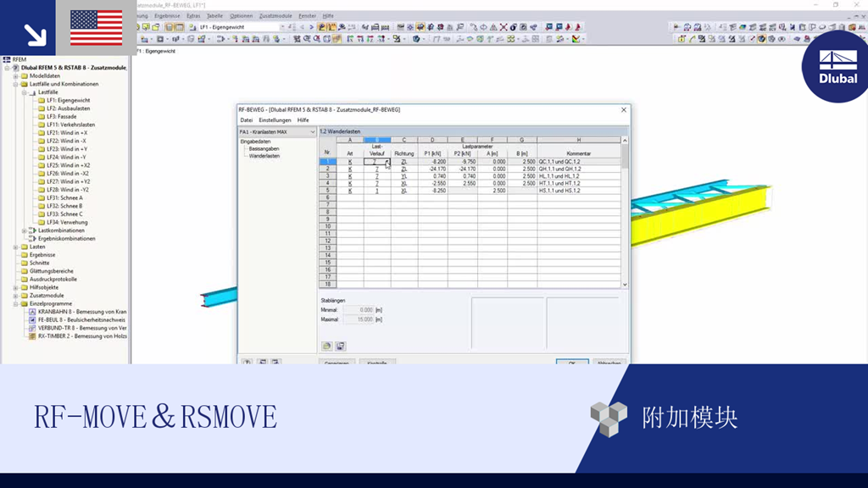This screenshot has width=868, height=488.
Task: Select Glättungsbereiche tree item
Action: click(x=52, y=271)
